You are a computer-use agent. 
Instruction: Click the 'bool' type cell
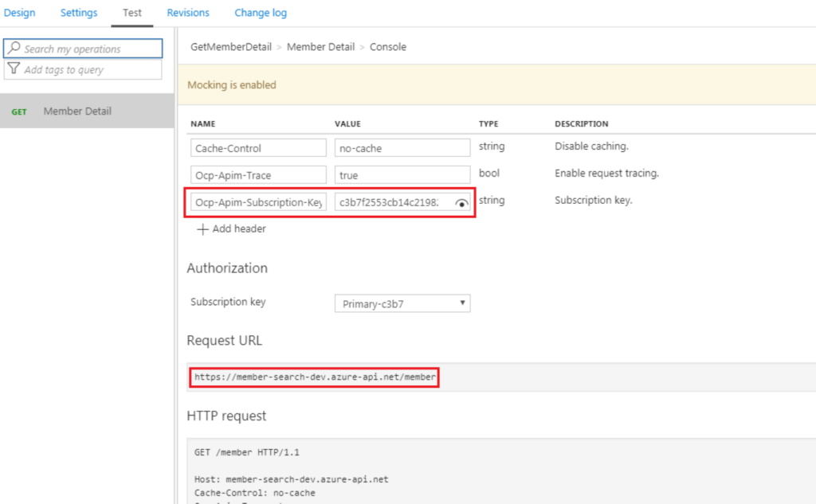pos(489,174)
